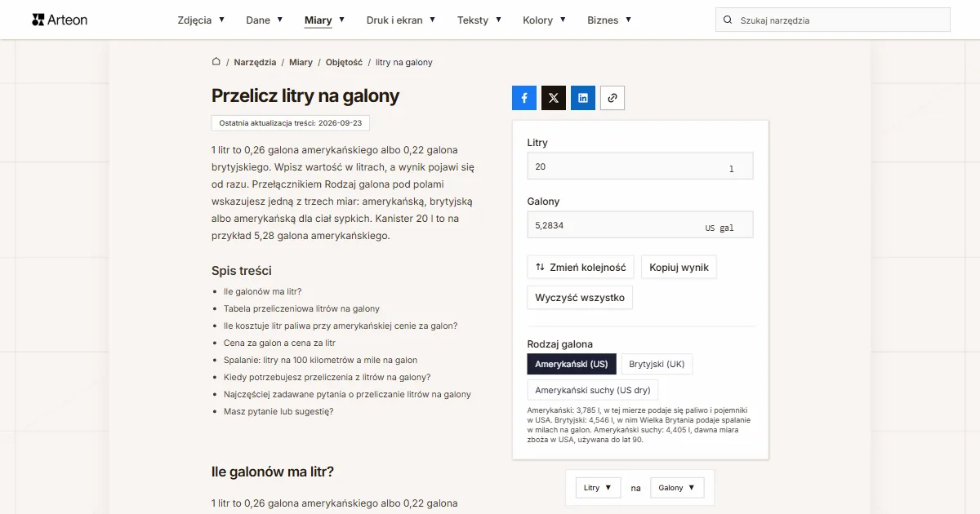Viewport: 980px width, 514px height.
Task: Open Objętość breadcrumb link
Action: (x=344, y=62)
